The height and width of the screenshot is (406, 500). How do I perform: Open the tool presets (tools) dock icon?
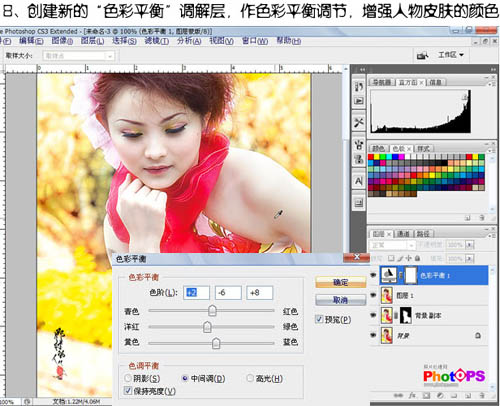pos(359,122)
